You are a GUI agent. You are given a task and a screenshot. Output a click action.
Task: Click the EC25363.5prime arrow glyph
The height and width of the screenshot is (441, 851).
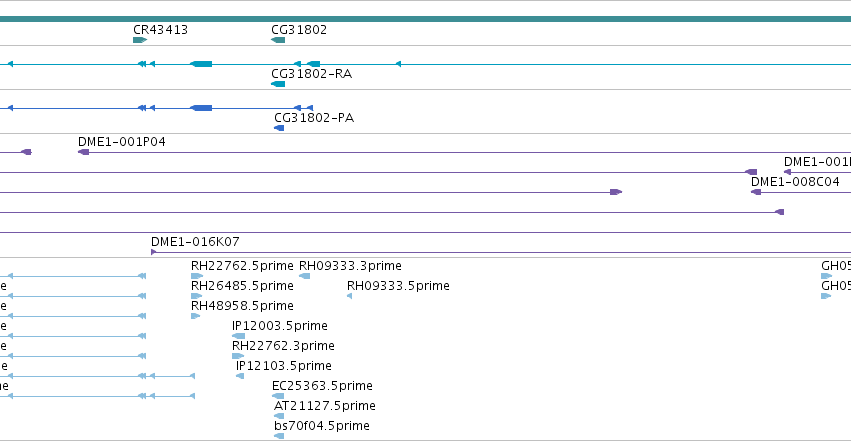(x=278, y=397)
